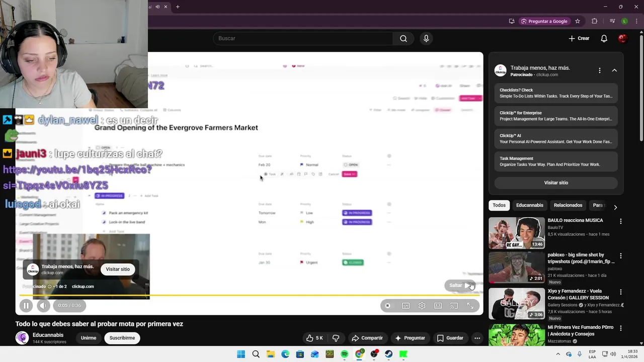The image size is (644, 362).
Task: Switch to theater mode view
Action: pyautogui.click(x=438, y=306)
